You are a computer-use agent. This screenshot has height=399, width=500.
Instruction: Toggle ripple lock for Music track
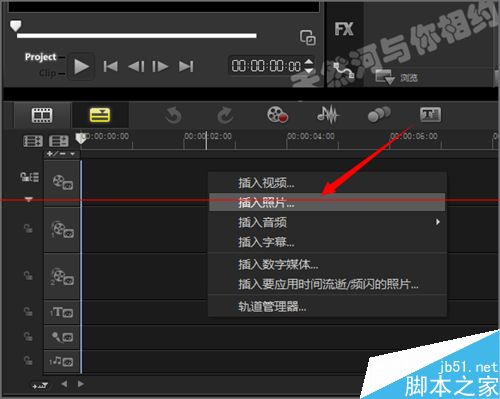28,360
